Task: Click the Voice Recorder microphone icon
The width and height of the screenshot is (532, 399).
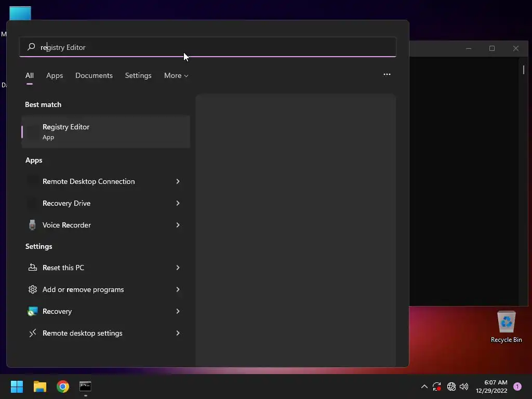Action: [x=32, y=225]
